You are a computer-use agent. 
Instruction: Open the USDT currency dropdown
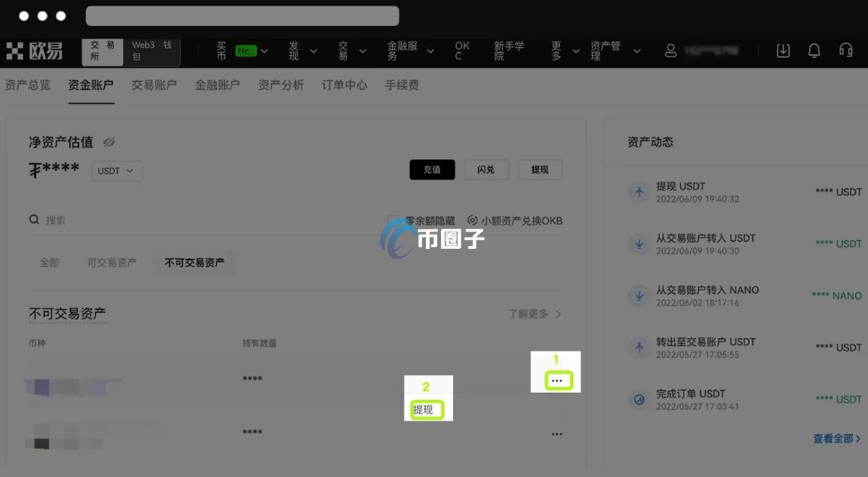(x=116, y=171)
